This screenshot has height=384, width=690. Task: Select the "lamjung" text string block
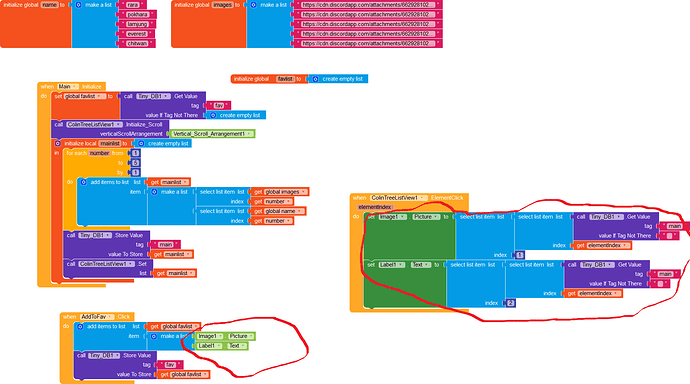(137, 24)
